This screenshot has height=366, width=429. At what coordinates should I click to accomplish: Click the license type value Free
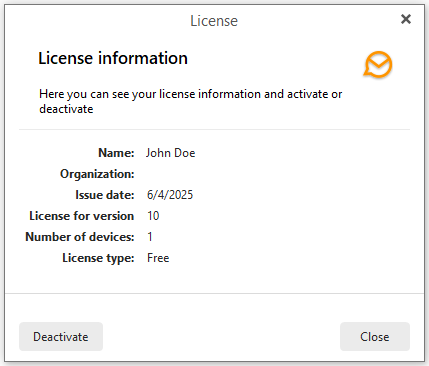click(158, 258)
